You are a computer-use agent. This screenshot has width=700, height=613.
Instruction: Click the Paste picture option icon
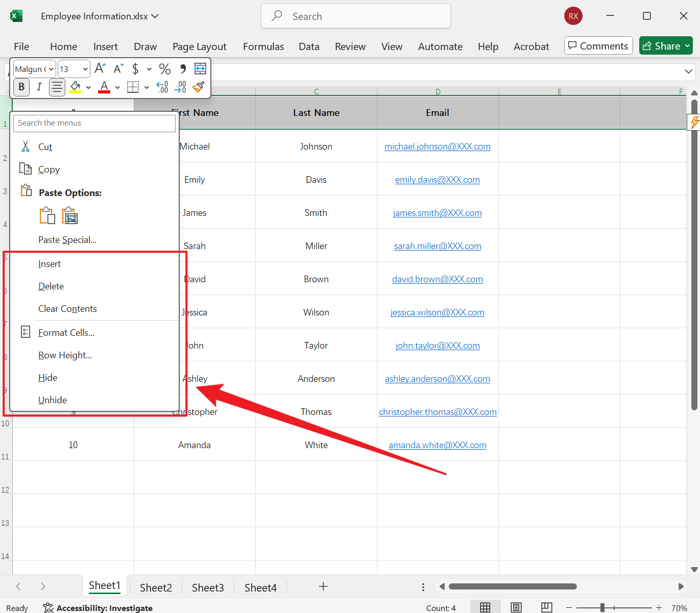(x=69, y=215)
